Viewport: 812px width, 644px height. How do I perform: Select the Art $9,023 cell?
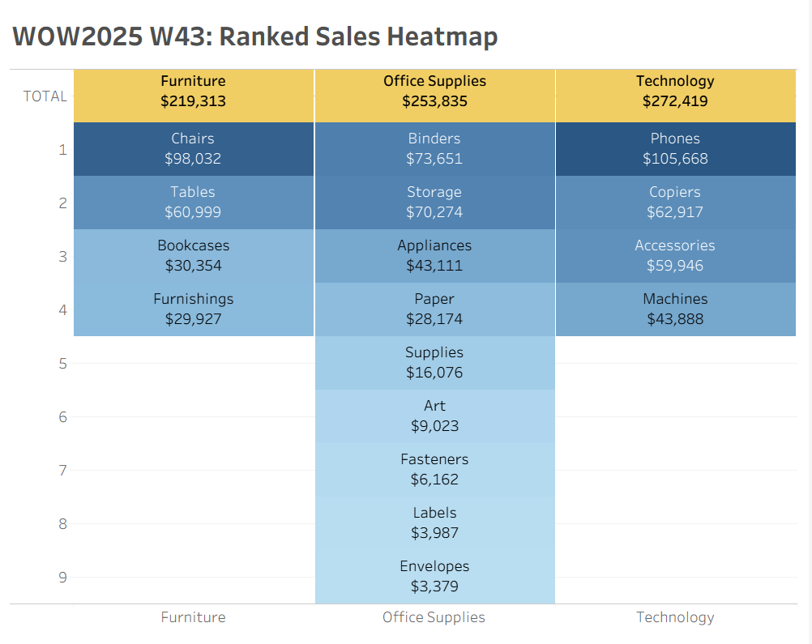coord(434,416)
